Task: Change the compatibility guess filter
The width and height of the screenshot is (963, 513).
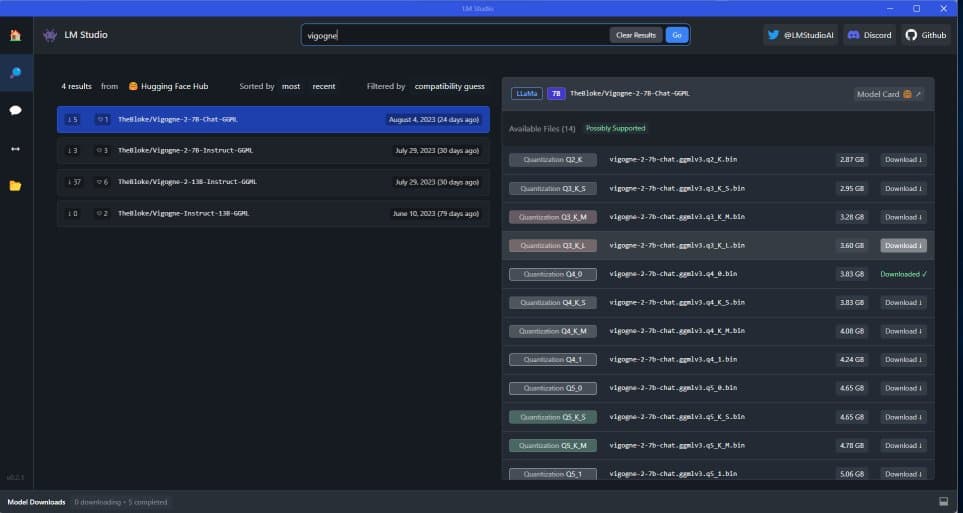Action: tap(450, 87)
